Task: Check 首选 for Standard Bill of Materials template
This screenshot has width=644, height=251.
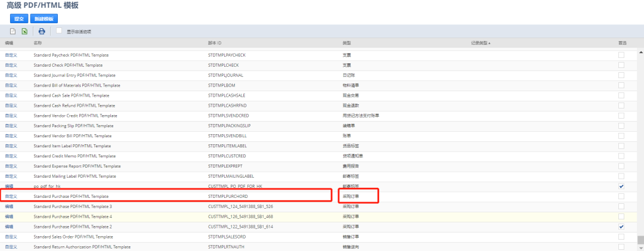Action: [x=621, y=85]
